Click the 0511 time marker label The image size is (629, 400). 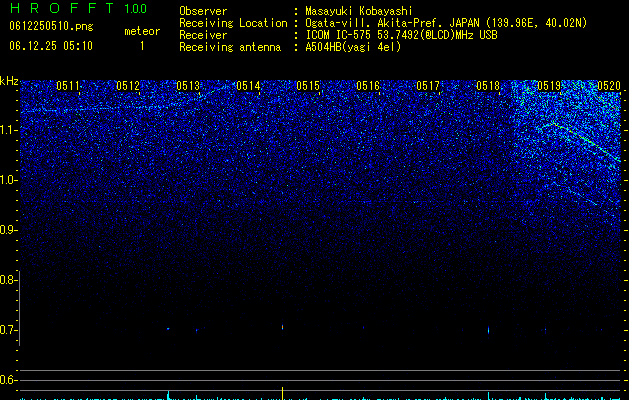68,86
